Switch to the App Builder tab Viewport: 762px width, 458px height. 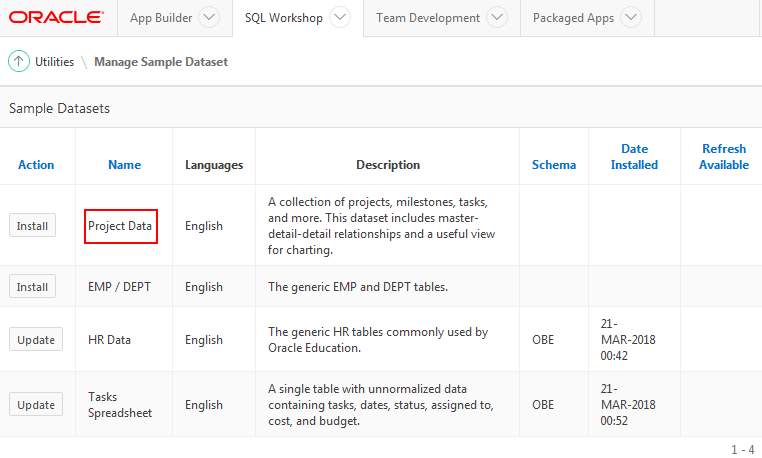[161, 18]
